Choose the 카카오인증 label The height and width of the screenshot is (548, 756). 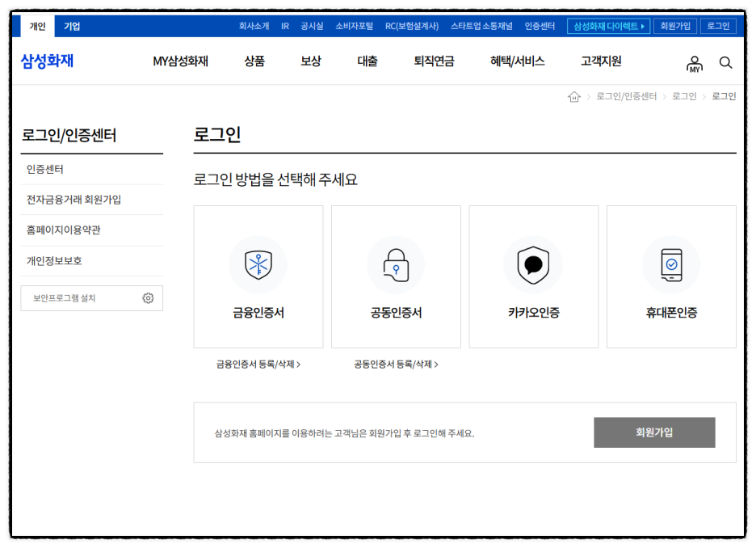533,313
